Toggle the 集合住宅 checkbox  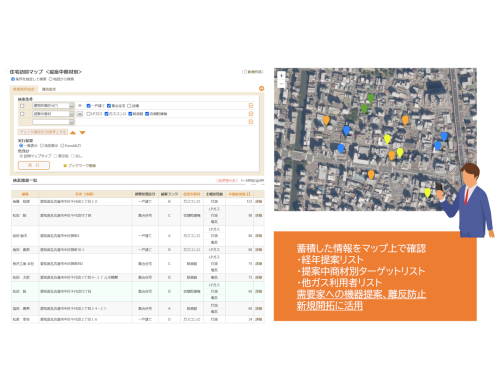(x=109, y=106)
